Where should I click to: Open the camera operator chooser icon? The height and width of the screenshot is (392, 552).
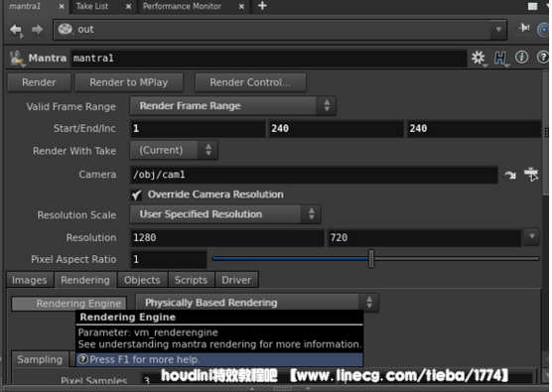click(531, 175)
